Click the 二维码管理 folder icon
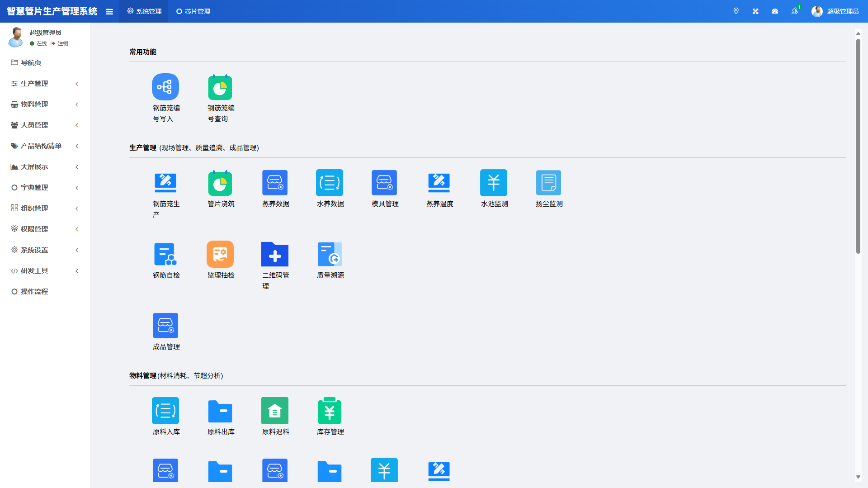Viewport: 868px width, 488px height. pos(275,254)
